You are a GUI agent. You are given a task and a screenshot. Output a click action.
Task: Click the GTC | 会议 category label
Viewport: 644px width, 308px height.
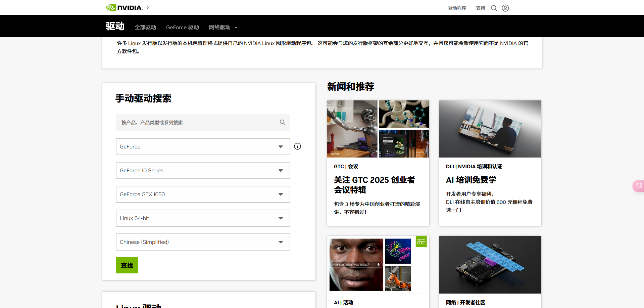(x=346, y=167)
